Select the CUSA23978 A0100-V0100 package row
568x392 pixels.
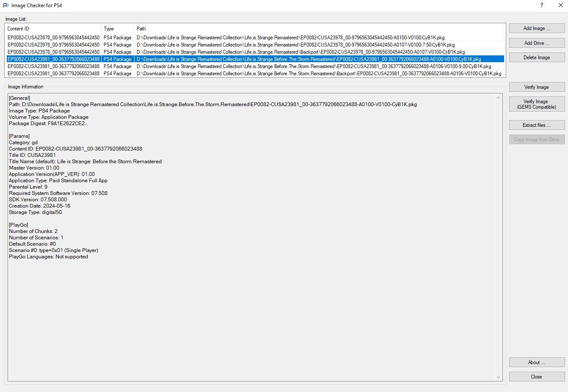pos(255,38)
